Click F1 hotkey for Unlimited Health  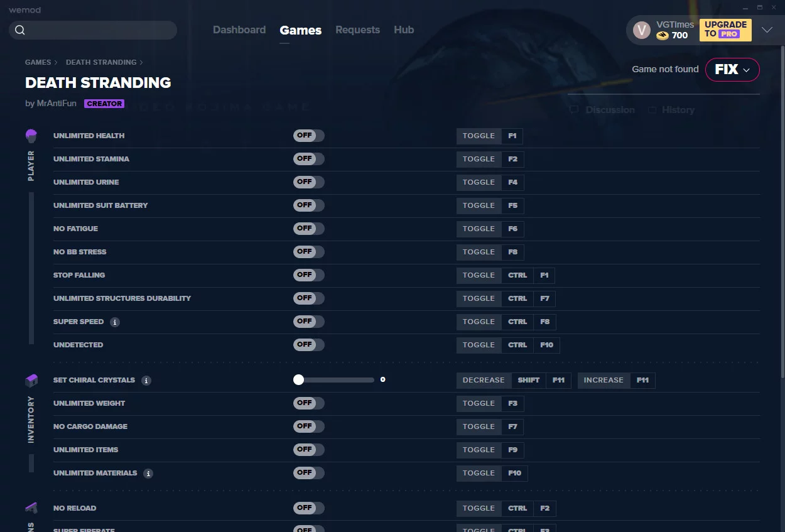point(512,136)
